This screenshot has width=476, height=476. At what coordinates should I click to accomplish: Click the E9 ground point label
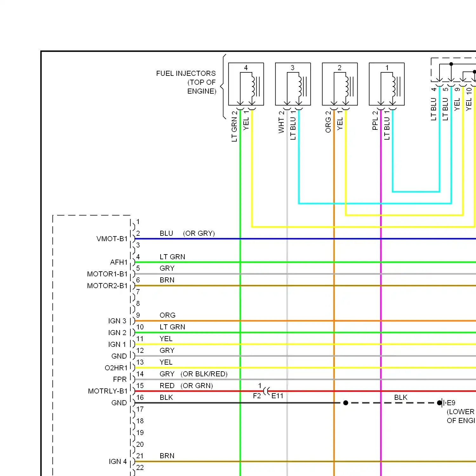point(451,403)
